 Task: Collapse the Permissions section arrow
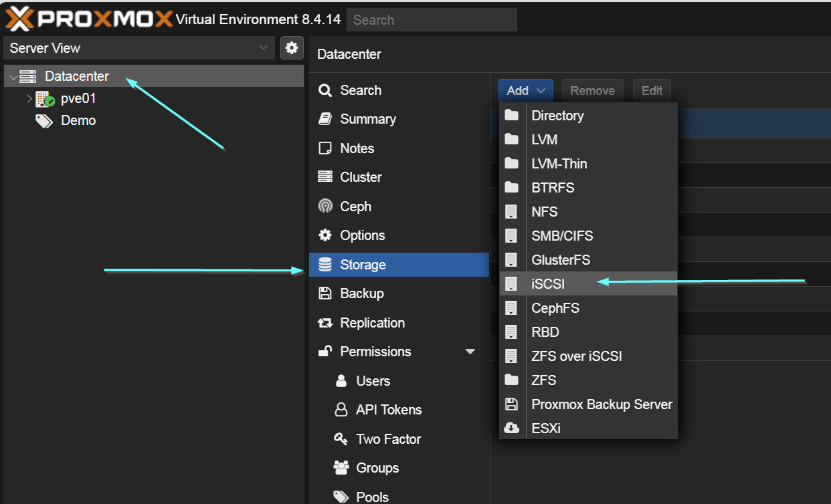coord(470,352)
